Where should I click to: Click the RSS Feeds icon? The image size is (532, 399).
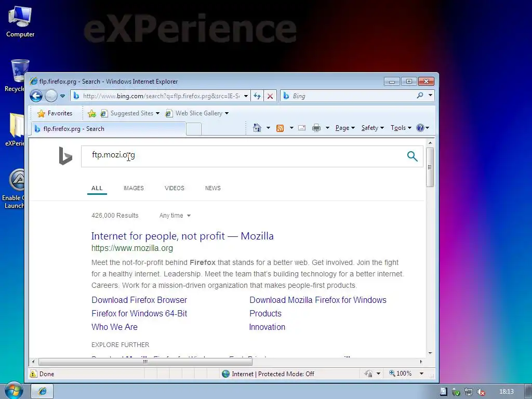(280, 128)
